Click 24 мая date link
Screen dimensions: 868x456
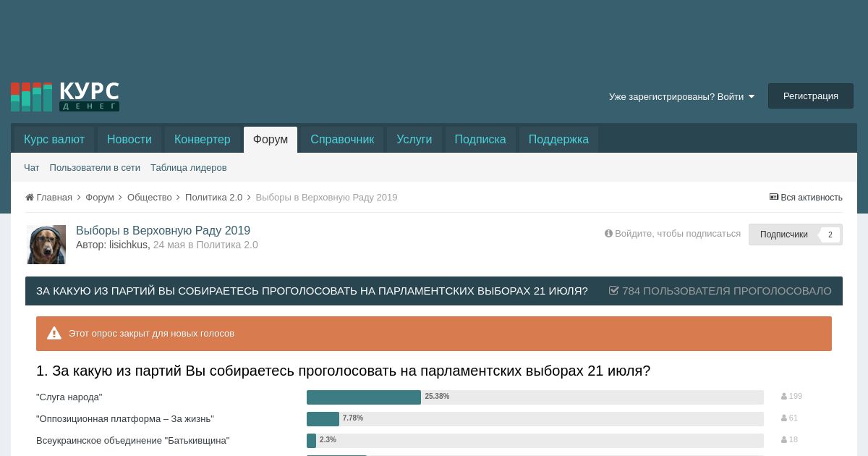click(169, 245)
